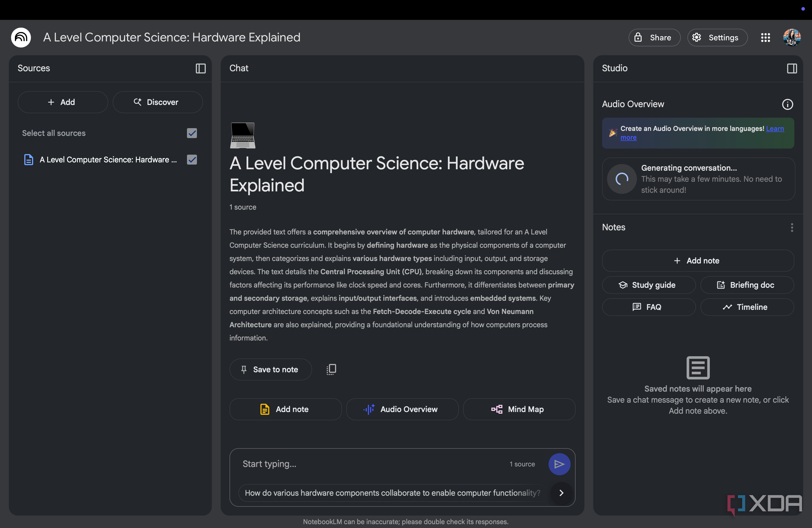Open the Google apps grid
Viewport: 812px width, 528px height.
pyautogui.click(x=765, y=38)
